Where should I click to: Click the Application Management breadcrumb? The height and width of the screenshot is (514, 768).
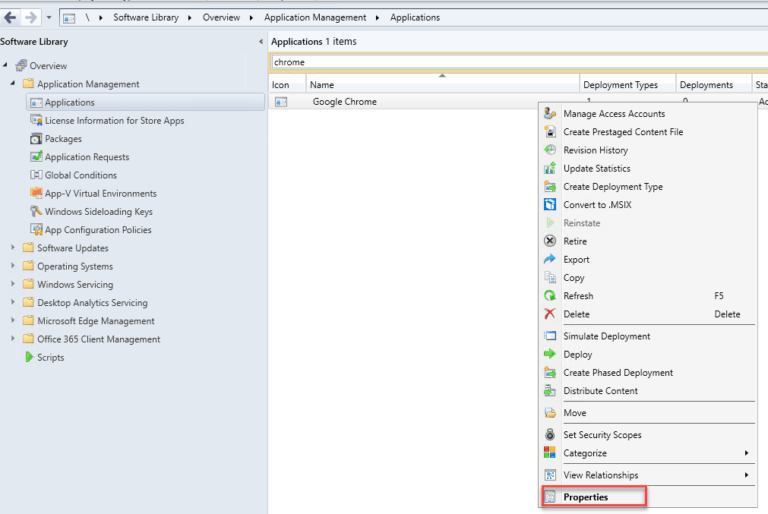pyautogui.click(x=312, y=17)
